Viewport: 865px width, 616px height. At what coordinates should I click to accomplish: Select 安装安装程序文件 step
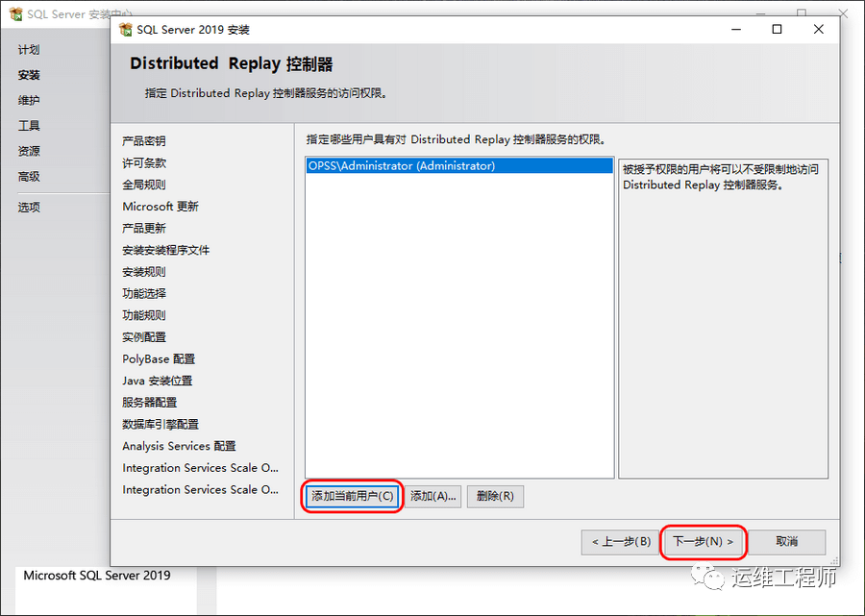[x=166, y=250]
